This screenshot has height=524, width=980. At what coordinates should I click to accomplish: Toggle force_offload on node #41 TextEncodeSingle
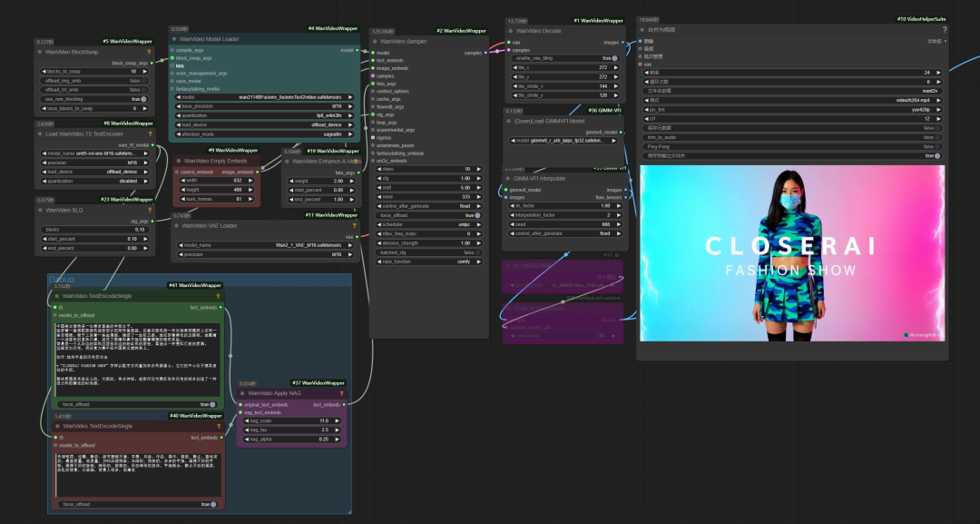click(137, 404)
